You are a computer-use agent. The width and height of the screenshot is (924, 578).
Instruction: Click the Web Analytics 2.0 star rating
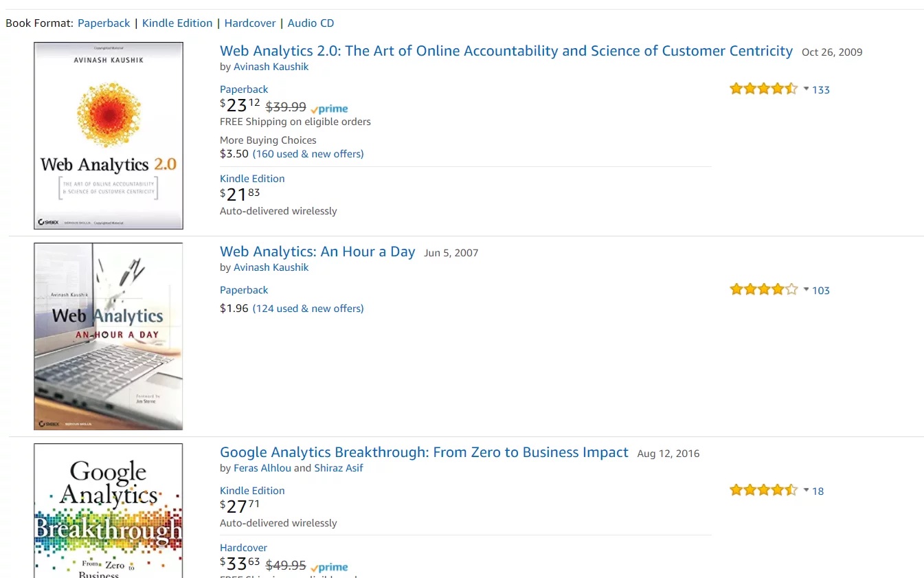(763, 89)
